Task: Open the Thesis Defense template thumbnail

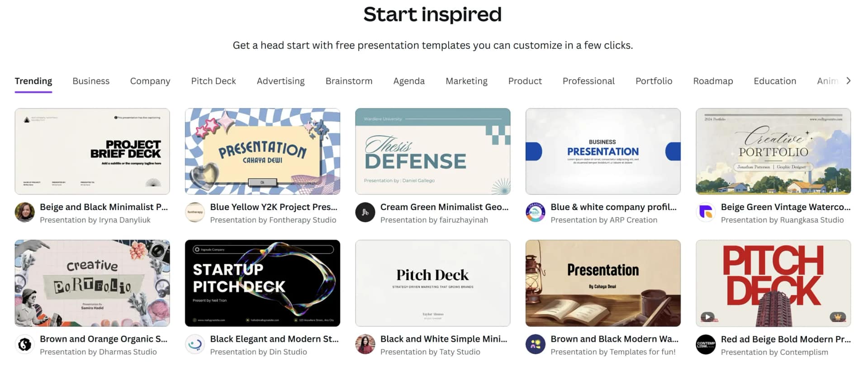Action: click(433, 151)
